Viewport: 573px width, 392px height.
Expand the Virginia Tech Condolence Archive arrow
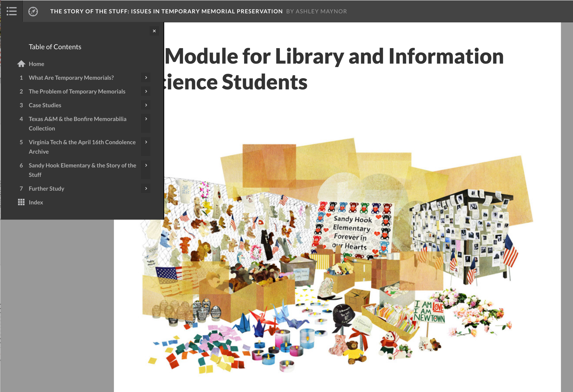[x=146, y=142]
